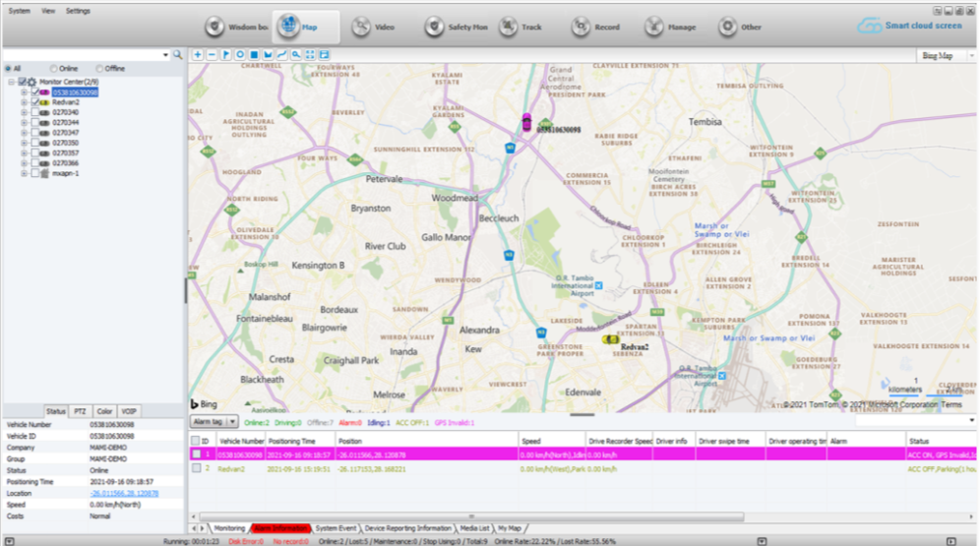The height and width of the screenshot is (546, 980).
Task: Select the line drawing map tool
Action: point(281,54)
